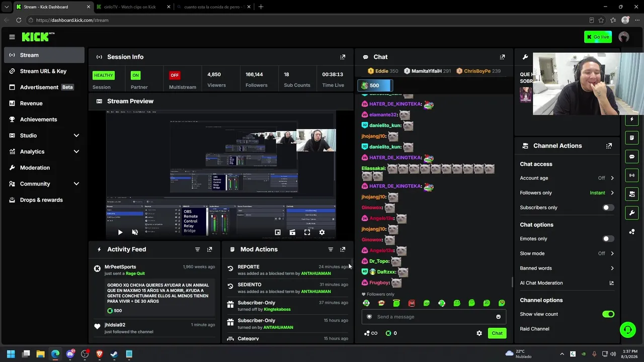Open the Windows Start menu
644x362 pixels.
click(11, 354)
